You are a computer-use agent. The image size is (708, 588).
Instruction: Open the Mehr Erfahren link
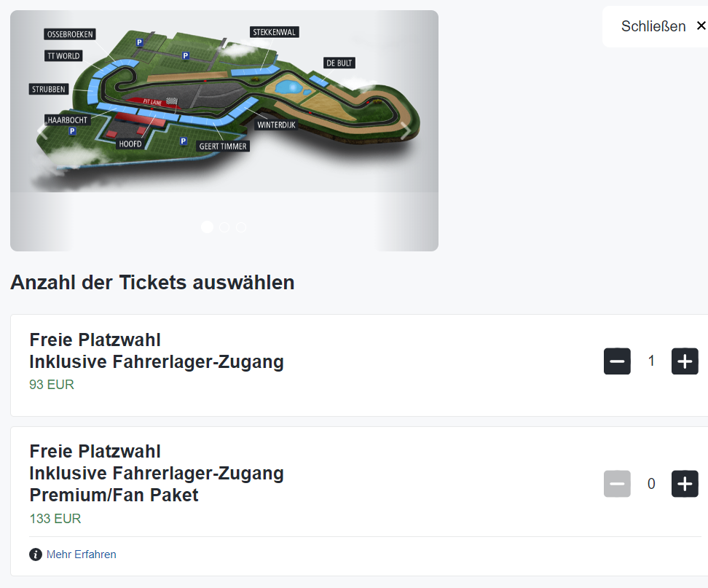click(x=81, y=554)
